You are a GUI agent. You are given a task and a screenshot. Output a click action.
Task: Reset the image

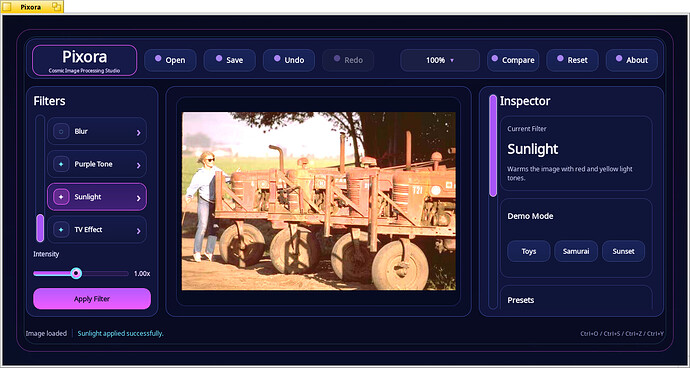pos(573,60)
